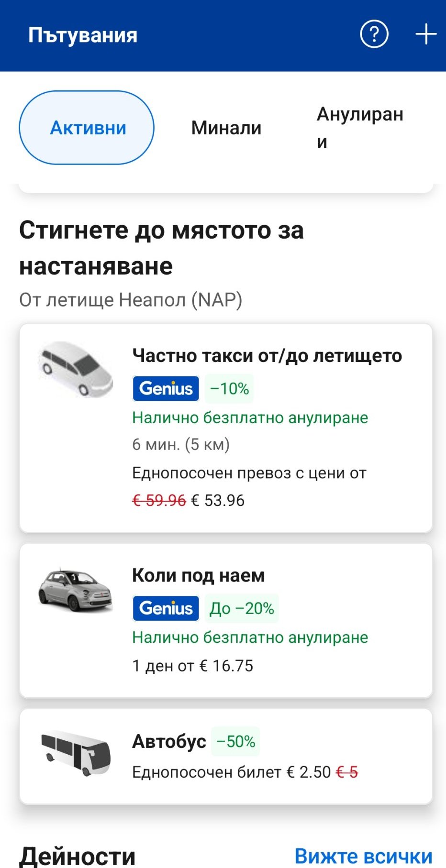446x868 pixels.
Task: Tap the Fiat rental car image
Action: point(76,589)
